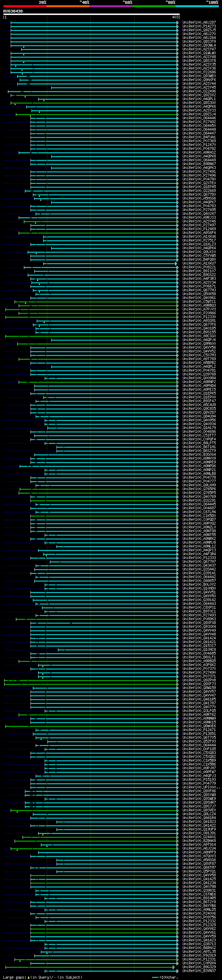This screenshot has height=980, width=222.
Task: Click the orange ~40% identity color band
Action: 68,6
